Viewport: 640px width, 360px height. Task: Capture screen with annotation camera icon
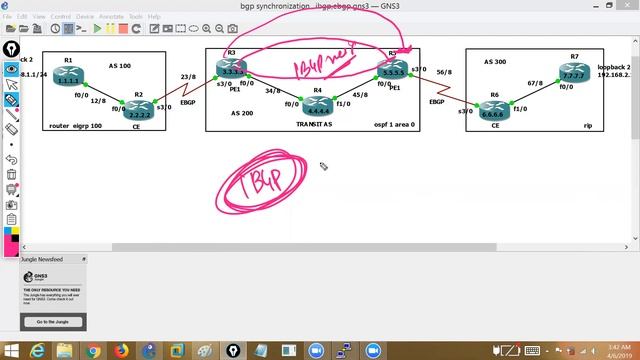[x=11, y=204]
